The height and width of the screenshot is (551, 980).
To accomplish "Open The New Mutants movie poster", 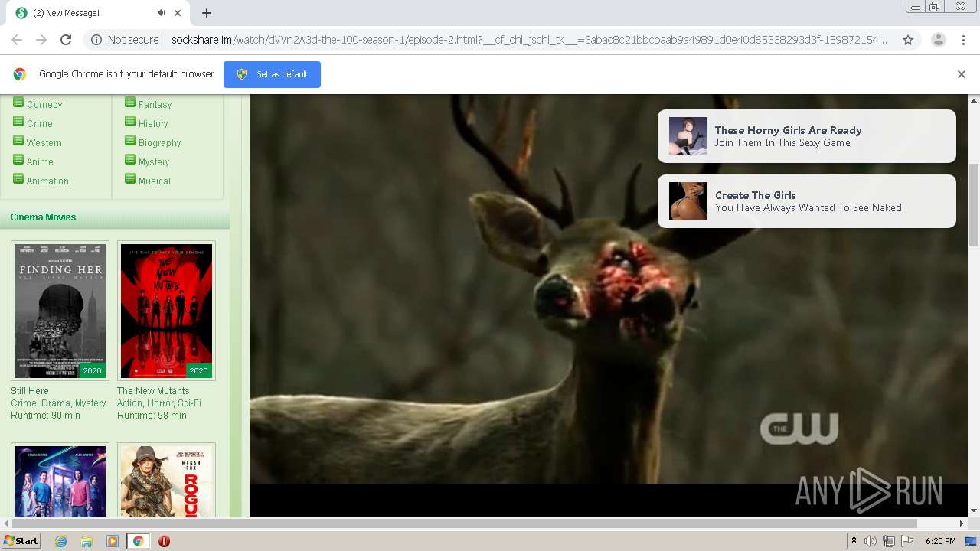I will 166,311.
